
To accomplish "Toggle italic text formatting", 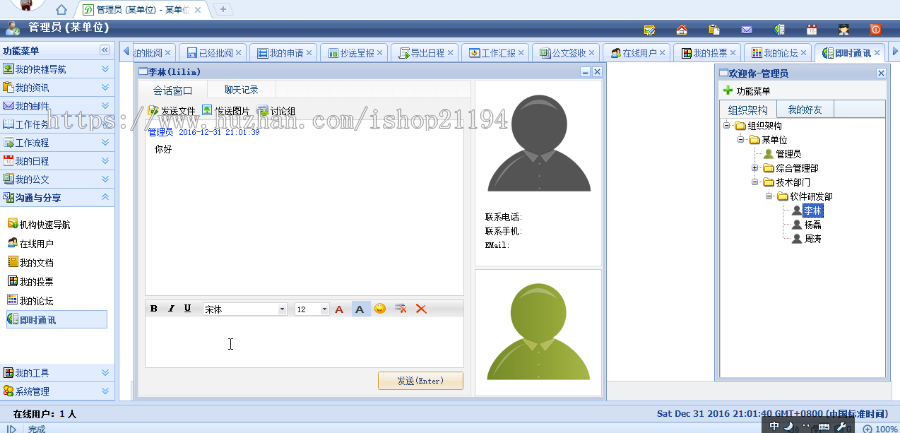I will tap(170, 309).
